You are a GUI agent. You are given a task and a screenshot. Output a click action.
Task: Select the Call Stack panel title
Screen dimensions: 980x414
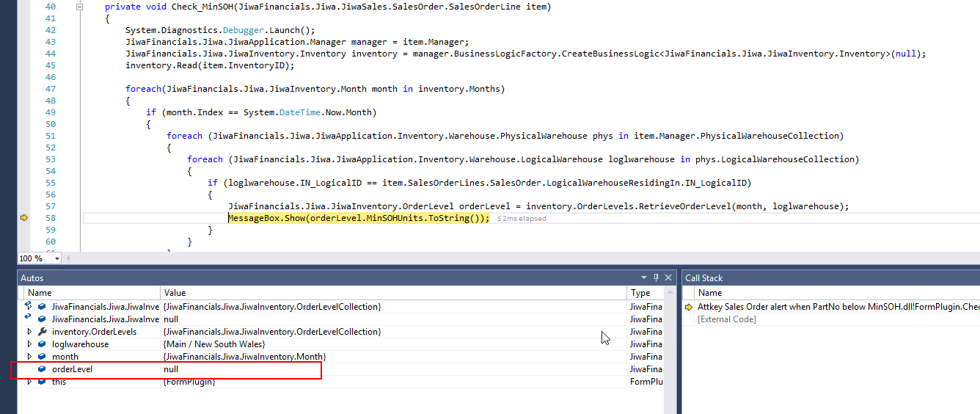click(x=703, y=278)
